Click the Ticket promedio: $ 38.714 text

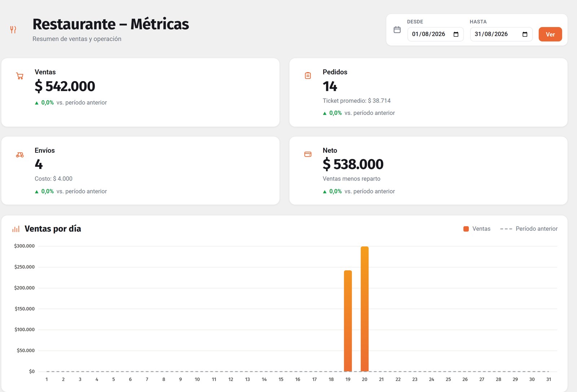coord(357,101)
